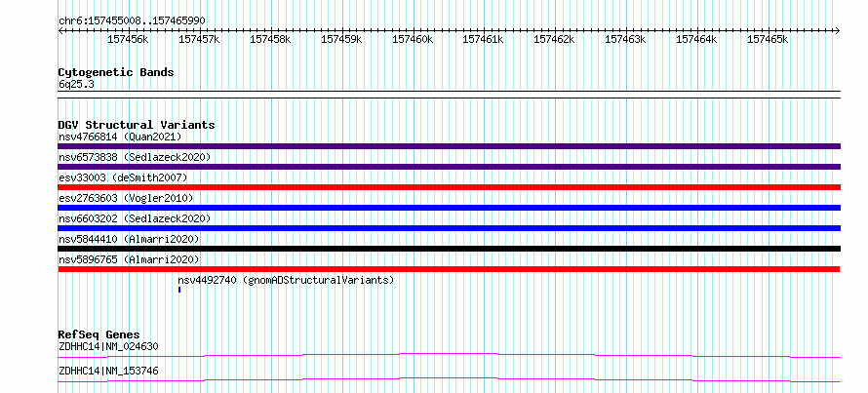Open the nsv5844410 (Almarri2020) label

pos(129,239)
